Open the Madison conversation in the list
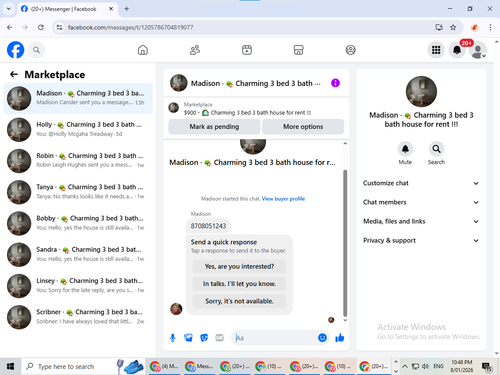Screen dimensions: 500x375 78,98
